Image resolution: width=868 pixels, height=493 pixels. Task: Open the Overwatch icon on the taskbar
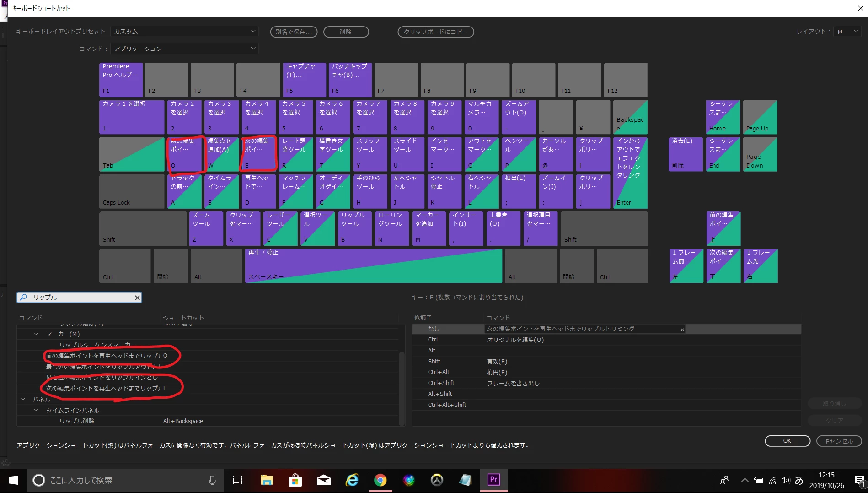coord(437,480)
